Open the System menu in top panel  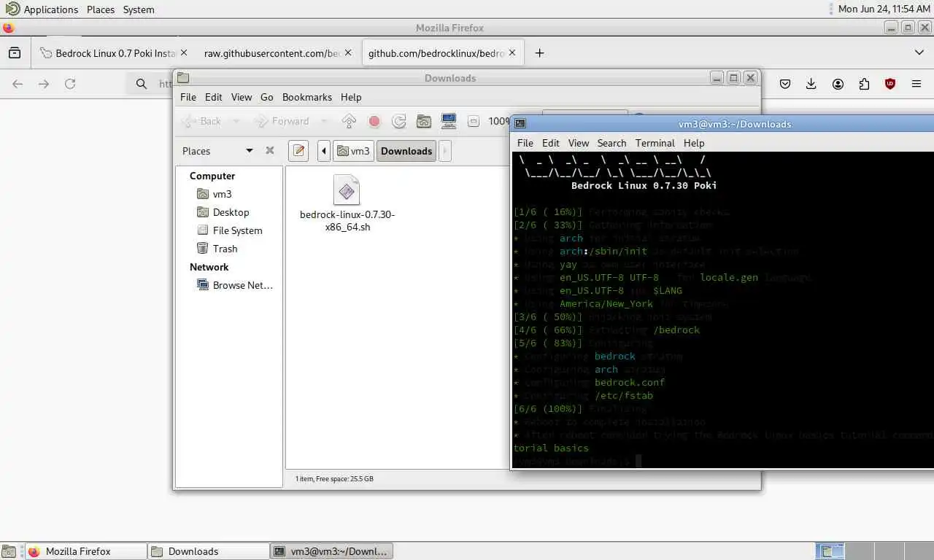pyautogui.click(x=139, y=9)
